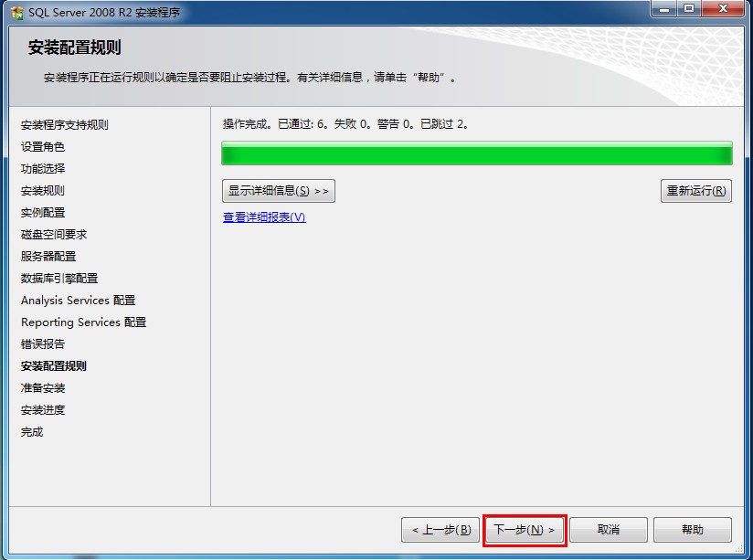The image size is (753, 560).
Task: Select the 服务器配置 step
Action: pos(48,257)
